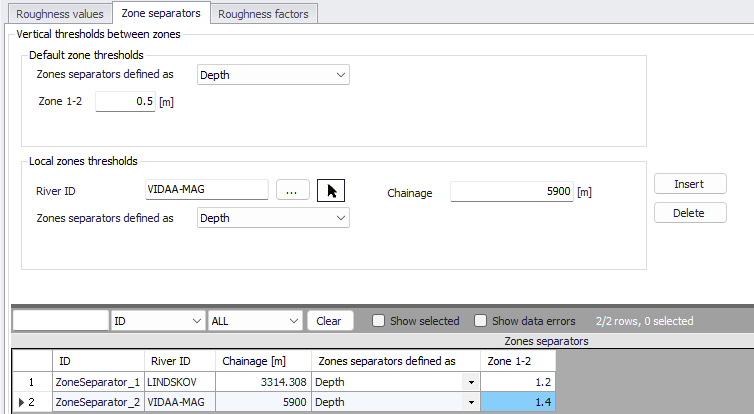
Task: Switch to the Roughness values tab
Action: (60, 14)
